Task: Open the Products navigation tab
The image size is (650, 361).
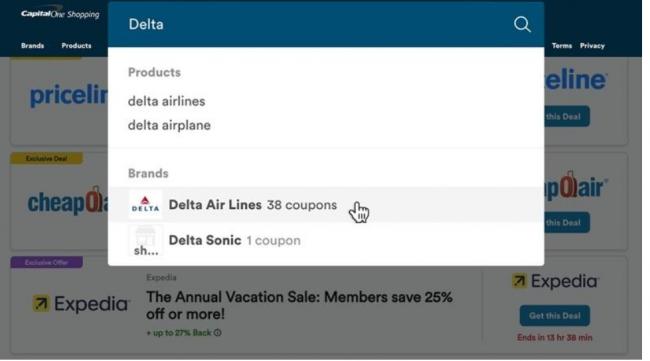Action: click(x=76, y=46)
